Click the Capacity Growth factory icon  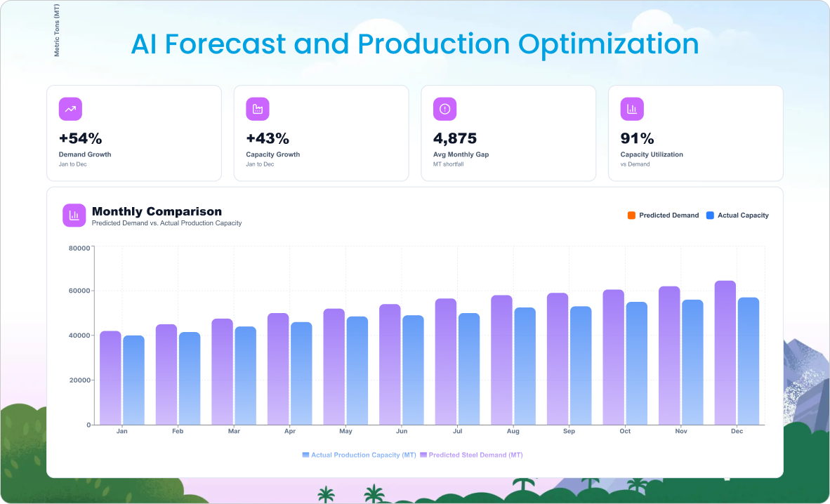(258, 109)
